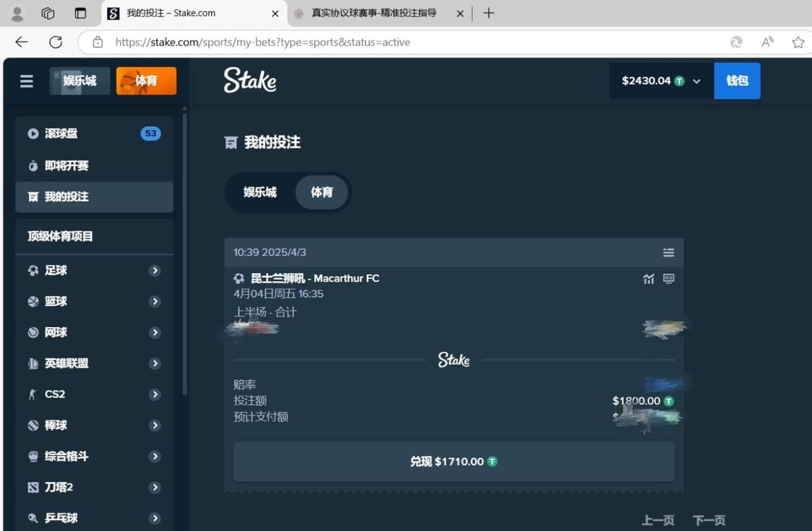The width and height of the screenshot is (812, 531).
Task: Open bet slip options list icon
Action: 669,253
